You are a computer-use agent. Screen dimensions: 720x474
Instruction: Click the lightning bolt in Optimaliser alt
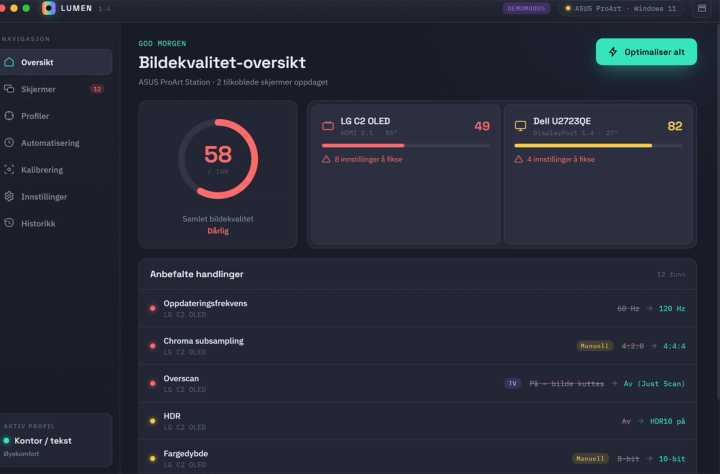click(x=613, y=52)
